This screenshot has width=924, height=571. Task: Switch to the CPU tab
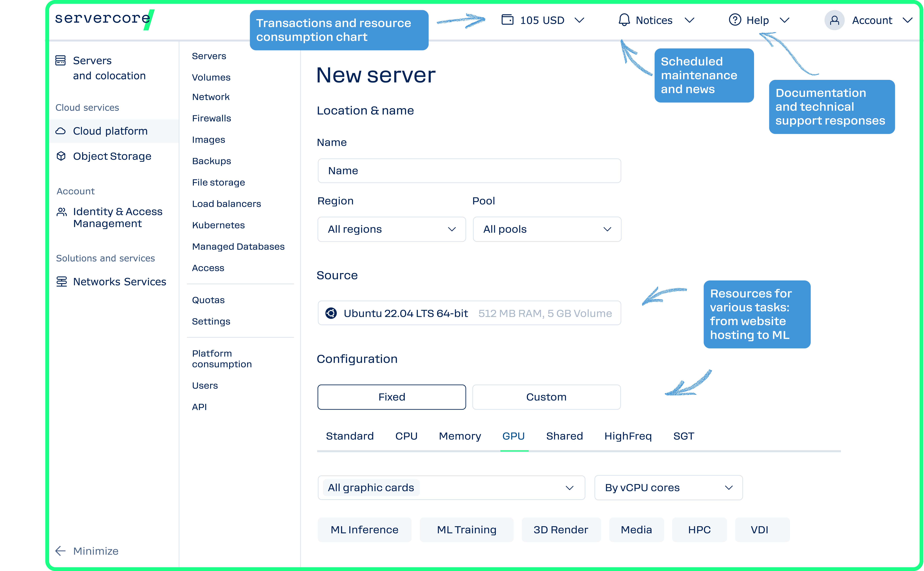tap(406, 436)
